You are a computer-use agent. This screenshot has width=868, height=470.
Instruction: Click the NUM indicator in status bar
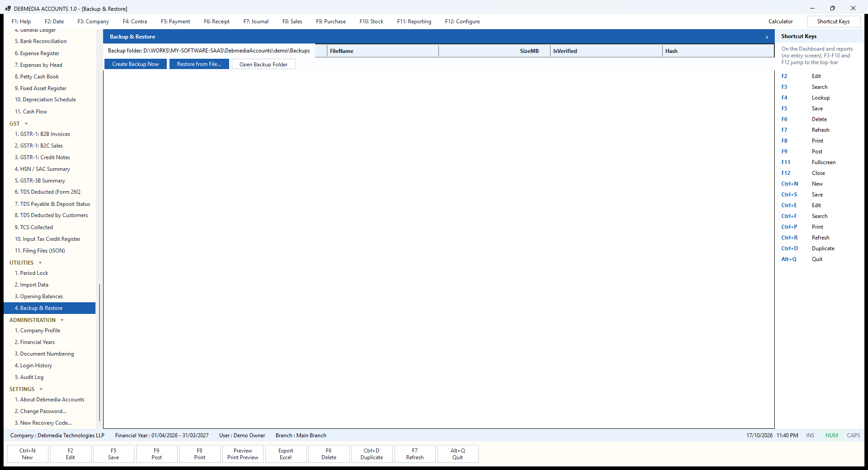click(x=831, y=435)
